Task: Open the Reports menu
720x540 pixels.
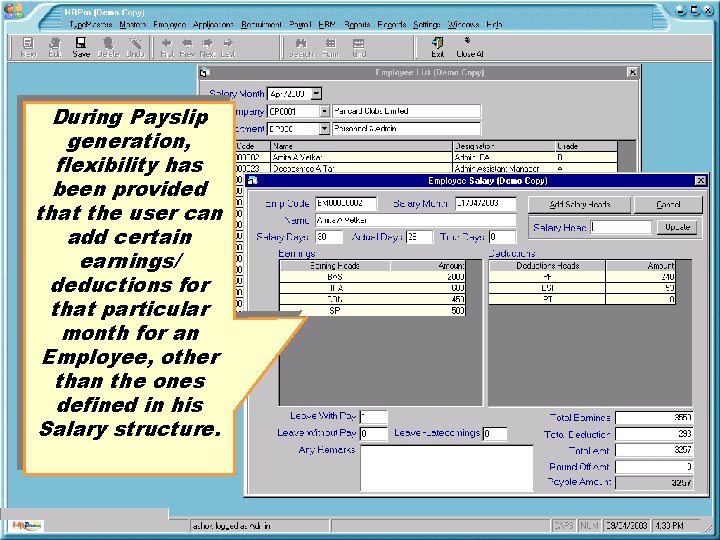Action: 357,24
